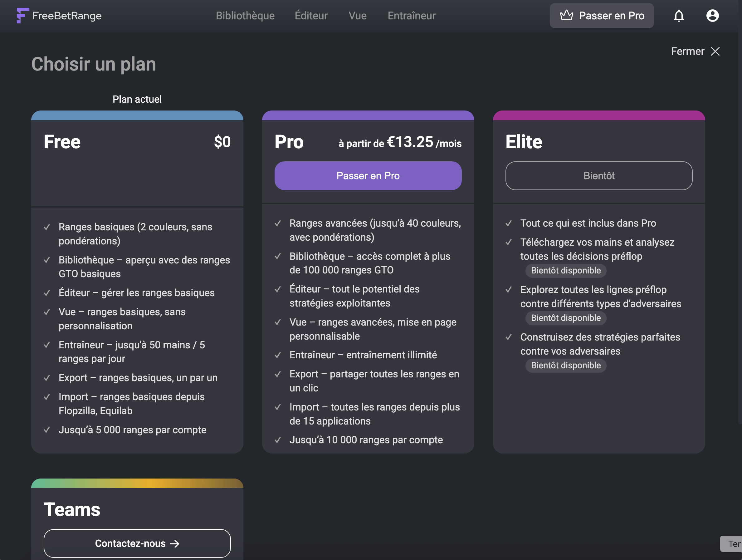Click the crown icon in the header
This screenshot has width=742, height=560.
(x=566, y=15)
